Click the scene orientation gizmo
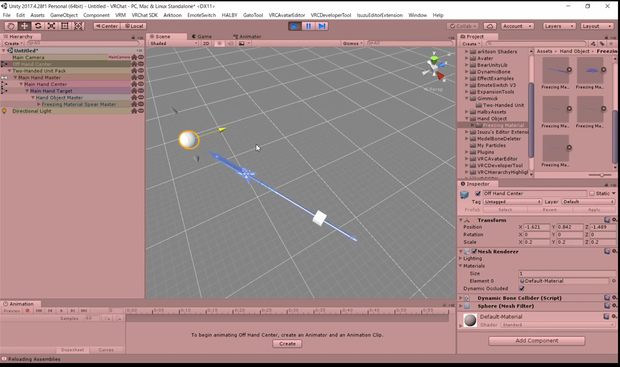This screenshot has width=620, height=367. click(434, 68)
